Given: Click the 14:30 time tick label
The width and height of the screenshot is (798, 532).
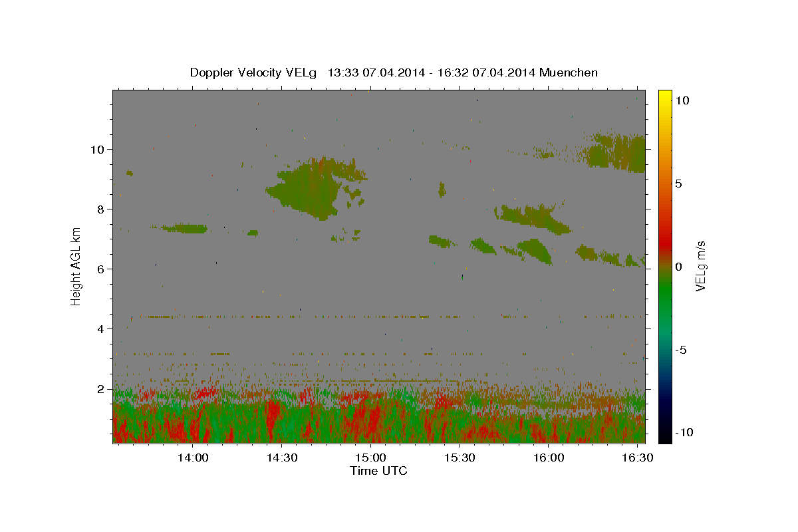Looking at the screenshot, I should [x=282, y=458].
